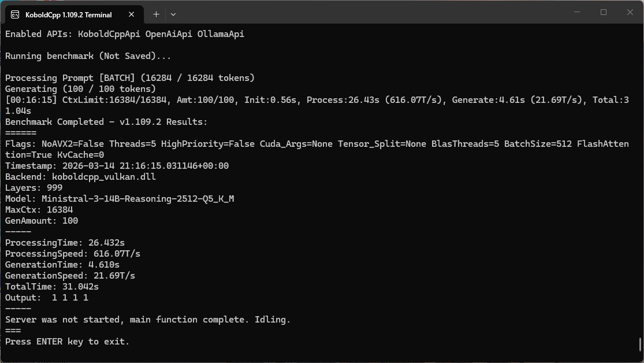This screenshot has height=363, width=644.
Task: Click the Enabled APIs line
Action: pos(125,34)
